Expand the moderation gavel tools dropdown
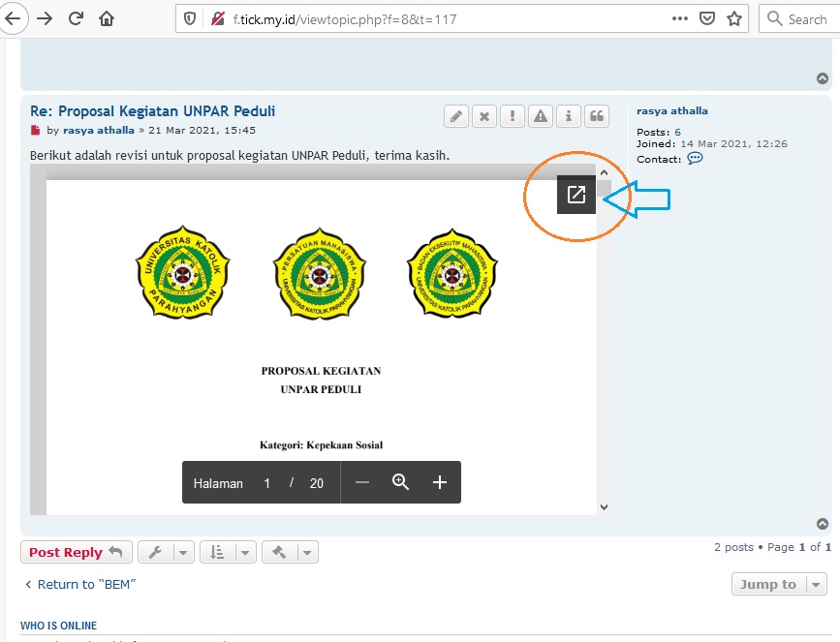This screenshot has width=840, height=642. (290, 552)
